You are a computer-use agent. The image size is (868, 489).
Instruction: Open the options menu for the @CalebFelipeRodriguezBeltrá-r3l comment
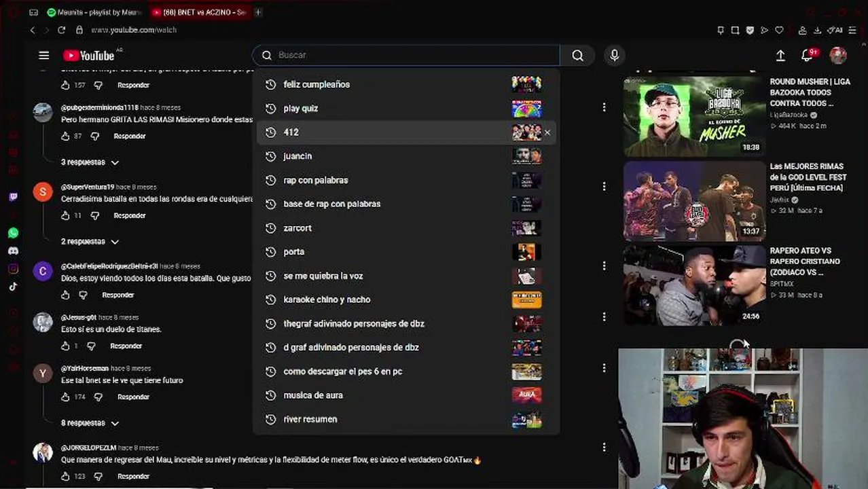(604, 266)
